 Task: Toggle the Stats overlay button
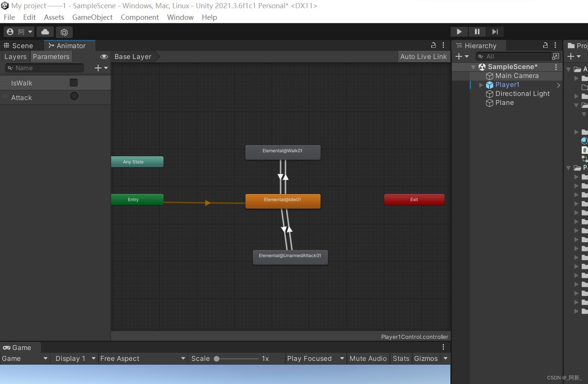click(x=401, y=358)
